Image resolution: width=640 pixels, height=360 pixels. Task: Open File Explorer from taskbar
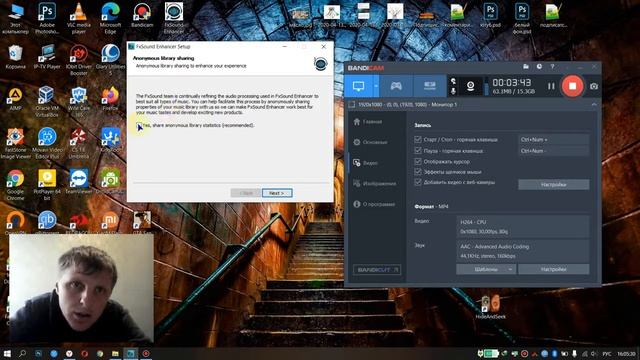point(116,353)
